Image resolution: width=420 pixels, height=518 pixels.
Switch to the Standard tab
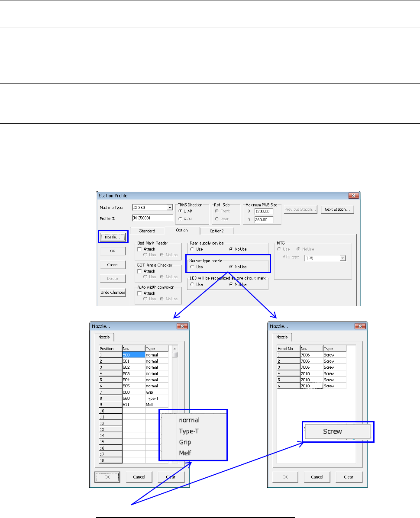146,231
